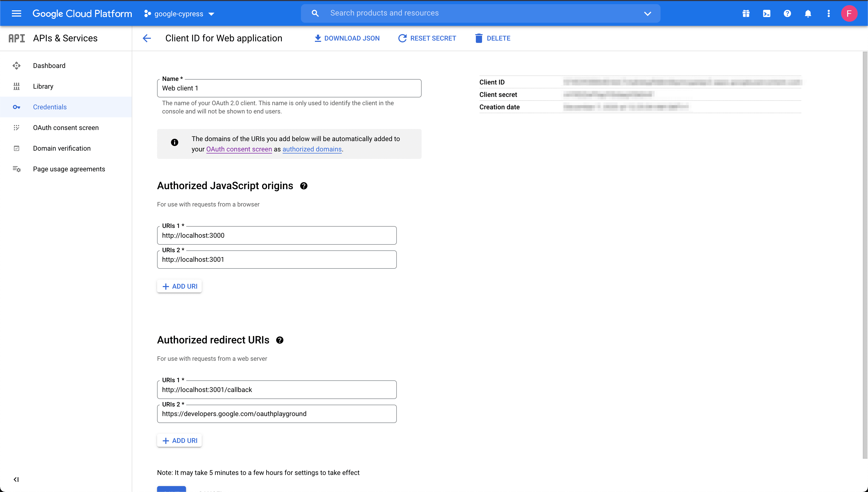Select the Credentials key icon in sidebar
The height and width of the screenshot is (492, 868).
pos(17,107)
